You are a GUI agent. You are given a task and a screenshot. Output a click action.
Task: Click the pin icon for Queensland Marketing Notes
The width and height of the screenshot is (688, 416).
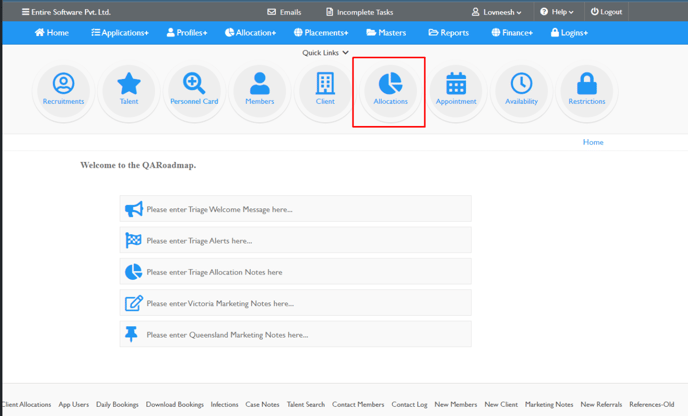tap(131, 334)
